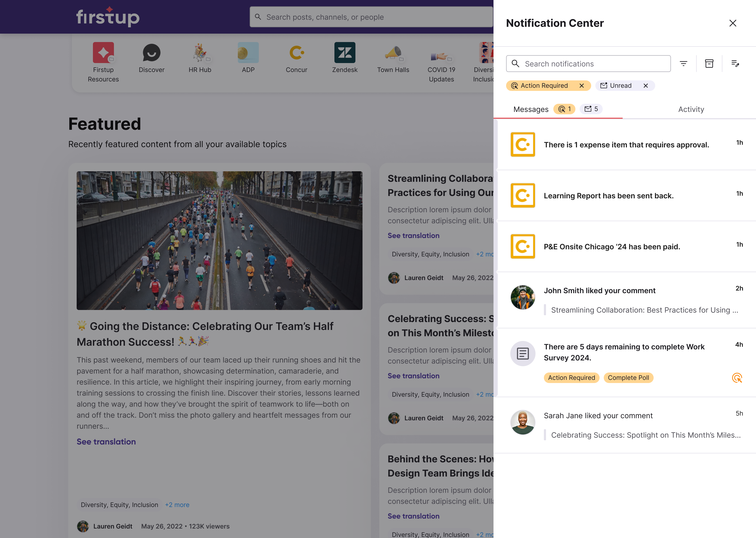Viewport: 756px width, 538px height.
Task: Click Lauren Geidt on Celebrating Success card
Action: 424,418
